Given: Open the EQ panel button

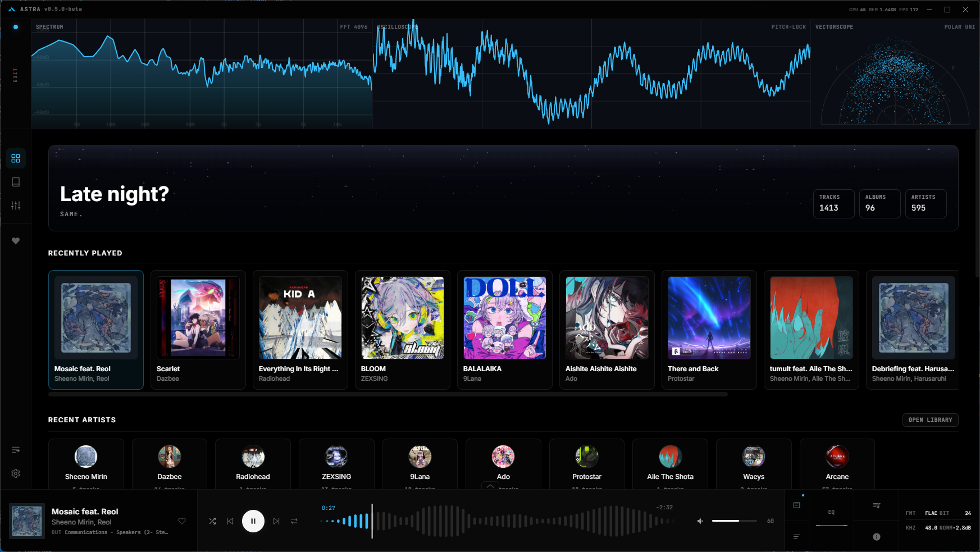Looking at the screenshot, I should [831, 512].
